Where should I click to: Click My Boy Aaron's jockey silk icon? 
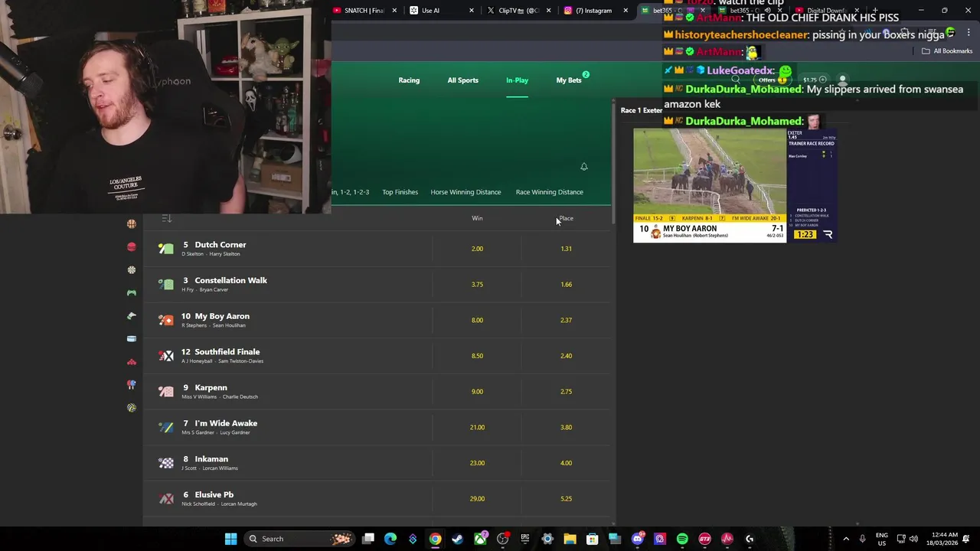point(166,320)
